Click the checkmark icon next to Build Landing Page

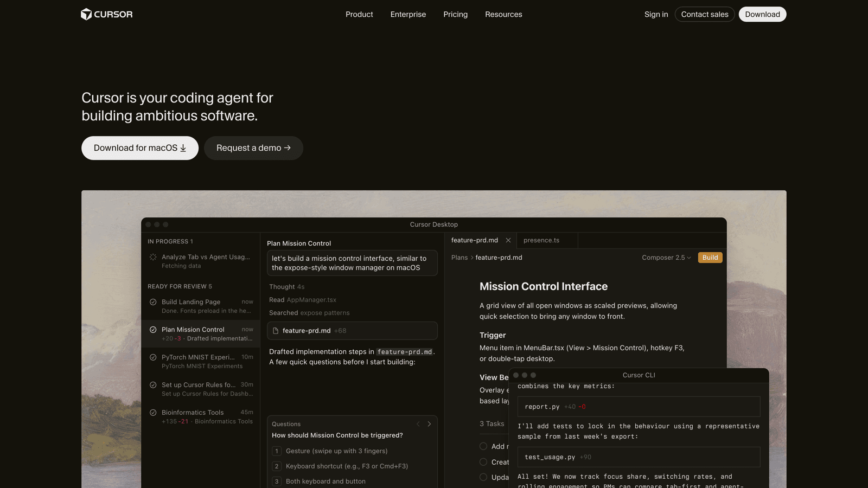[x=153, y=302]
